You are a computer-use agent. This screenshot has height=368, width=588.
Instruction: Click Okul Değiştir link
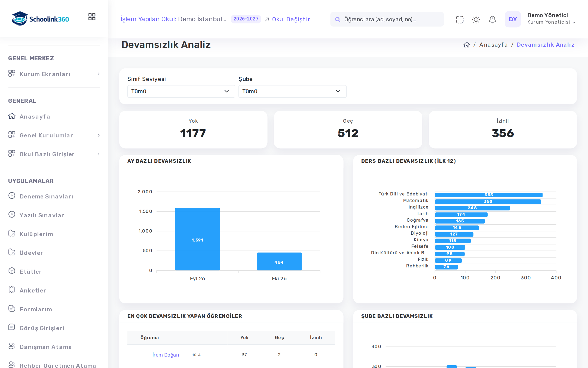(x=287, y=19)
